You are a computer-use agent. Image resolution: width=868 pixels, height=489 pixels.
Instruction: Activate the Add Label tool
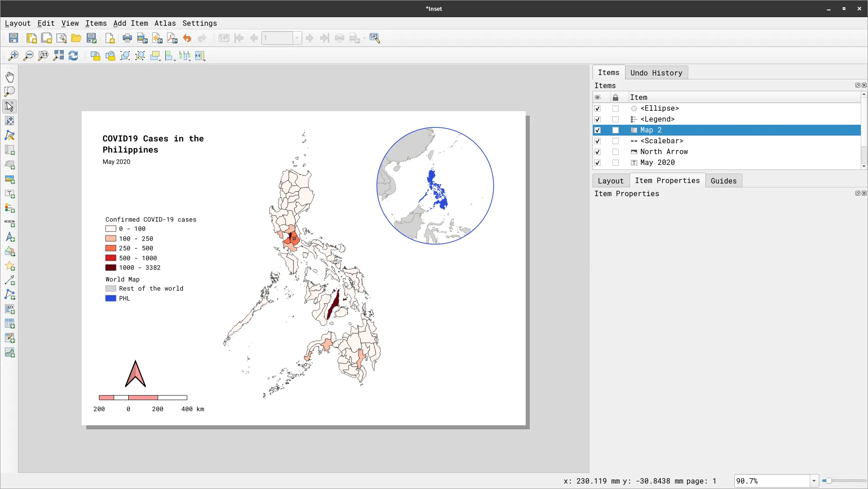pos(9,194)
